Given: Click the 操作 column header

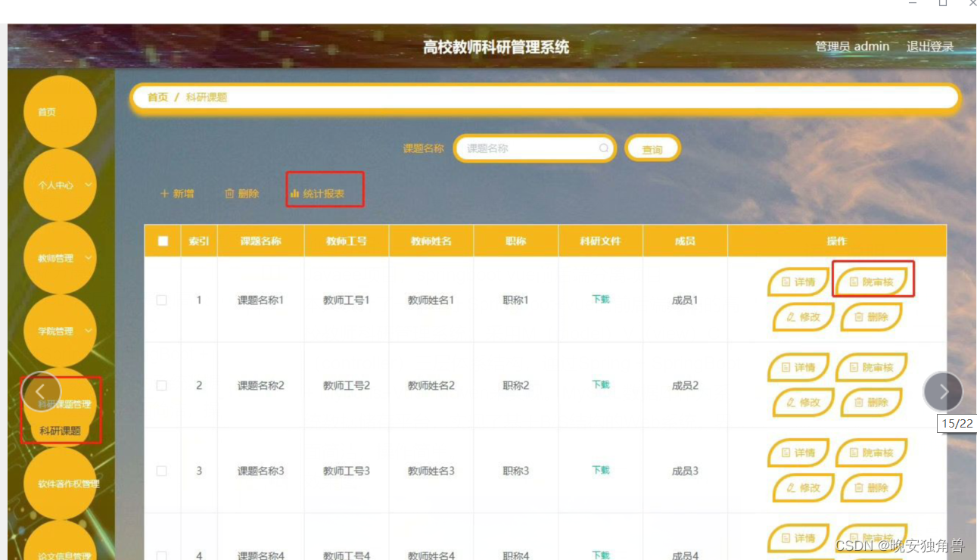Looking at the screenshot, I should (837, 241).
